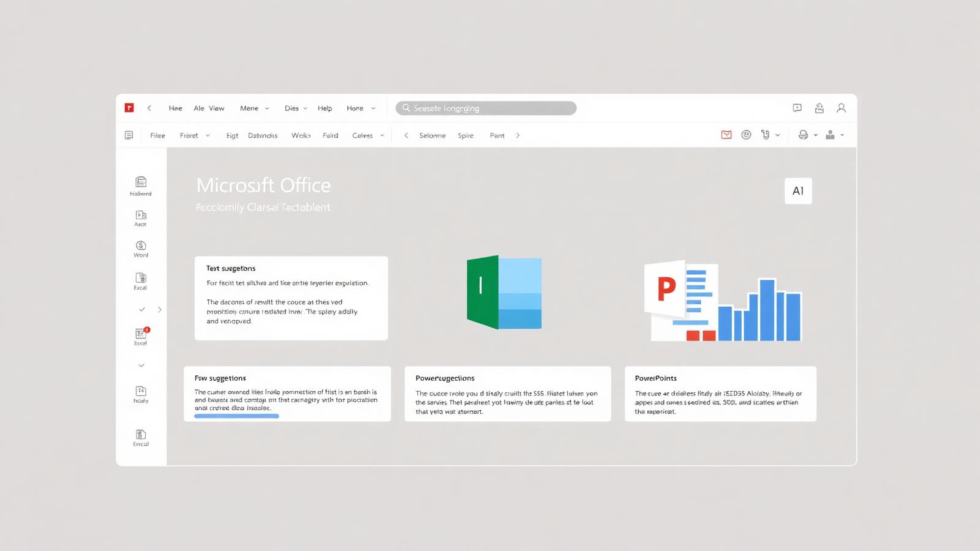980x551 pixels.
Task: Open Excel from the left sidebar
Action: [140, 279]
